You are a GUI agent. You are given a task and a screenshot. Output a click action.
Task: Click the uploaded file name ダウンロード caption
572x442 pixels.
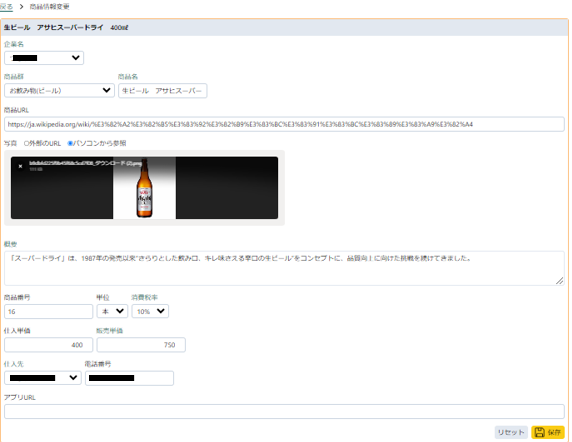85,163
